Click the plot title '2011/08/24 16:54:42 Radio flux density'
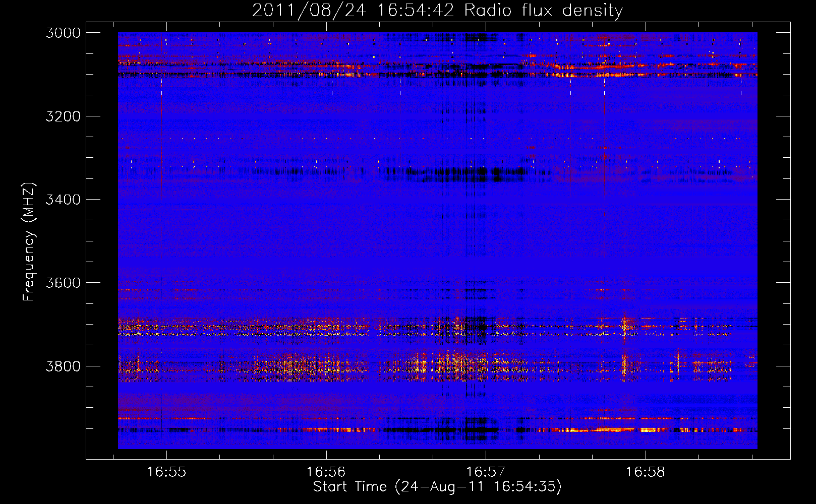This screenshot has width=816, height=504. (x=437, y=11)
